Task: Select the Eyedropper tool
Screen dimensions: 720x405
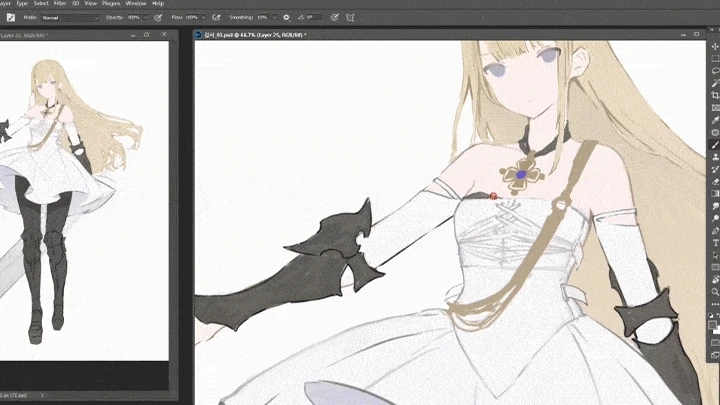Action: point(715,120)
